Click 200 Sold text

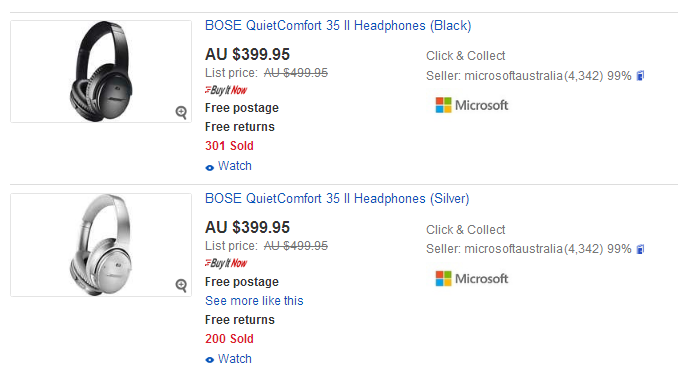pyautogui.click(x=229, y=339)
